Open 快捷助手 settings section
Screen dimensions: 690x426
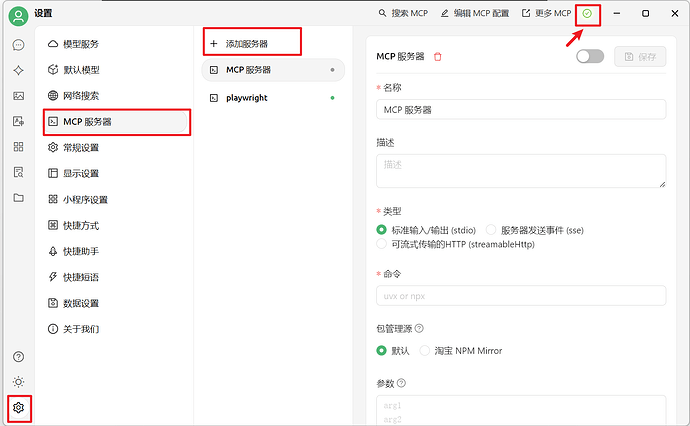[x=117, y=251]
